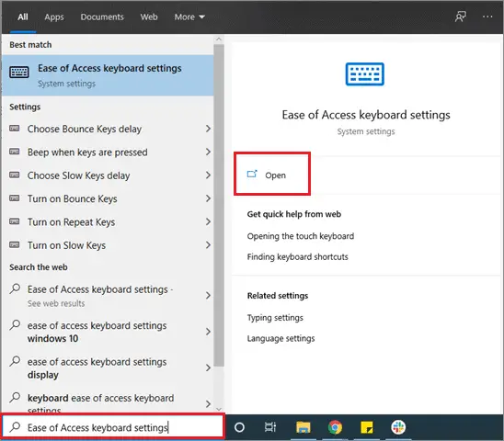The height and width of the screenshot is (441, 504).
Task: Click the keyboard icon beside best match result
Action: [x=19, y=72]
